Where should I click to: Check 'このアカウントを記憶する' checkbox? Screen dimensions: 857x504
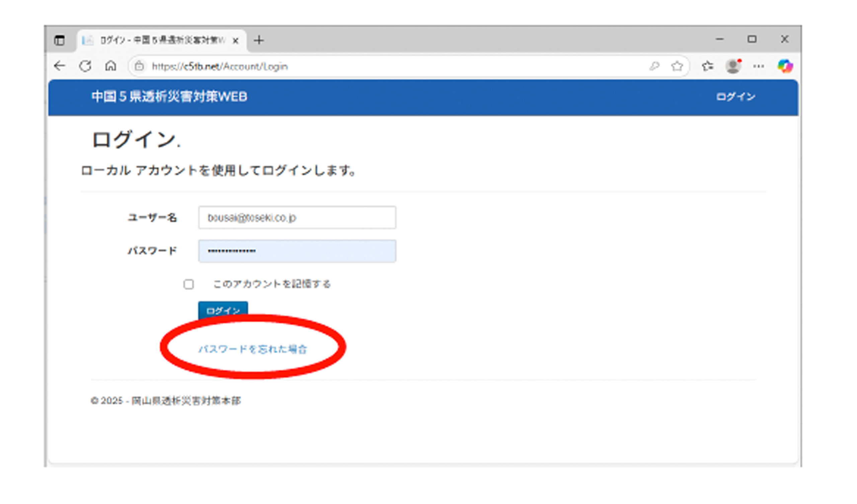coord(188,284)
